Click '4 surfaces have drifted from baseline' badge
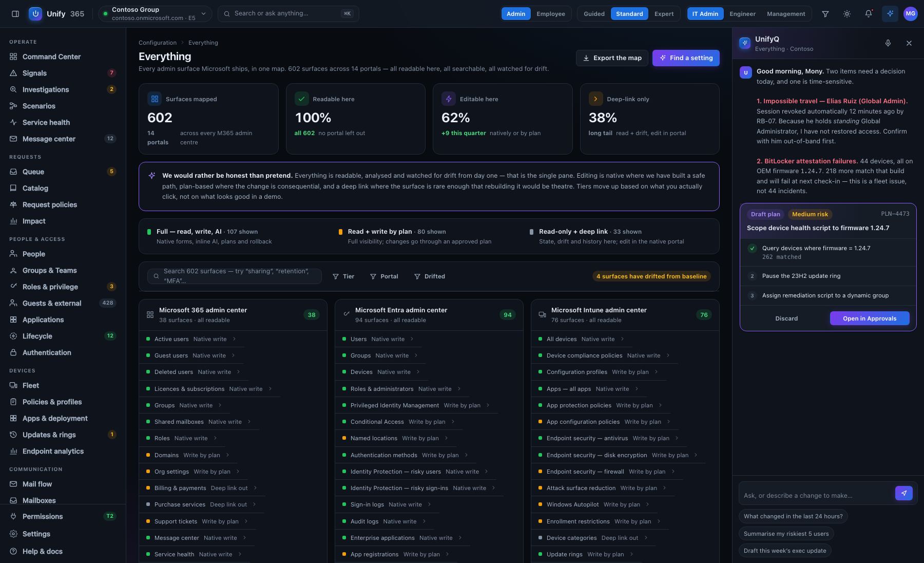 651,276
